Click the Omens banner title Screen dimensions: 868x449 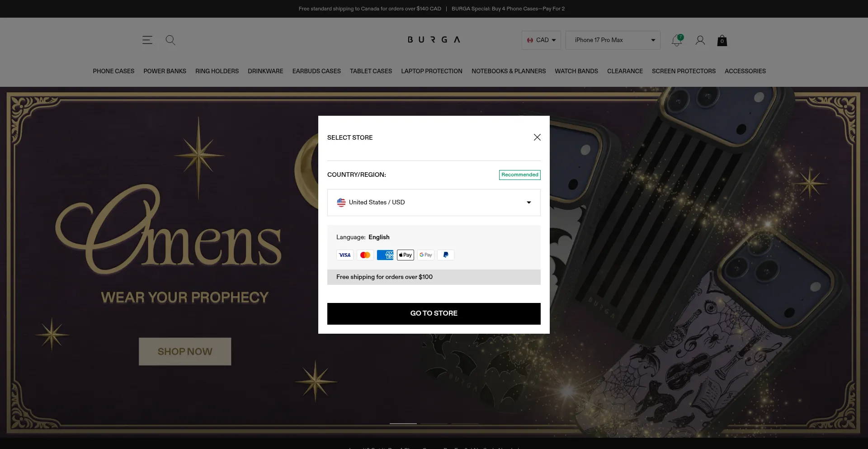[169, 228]
